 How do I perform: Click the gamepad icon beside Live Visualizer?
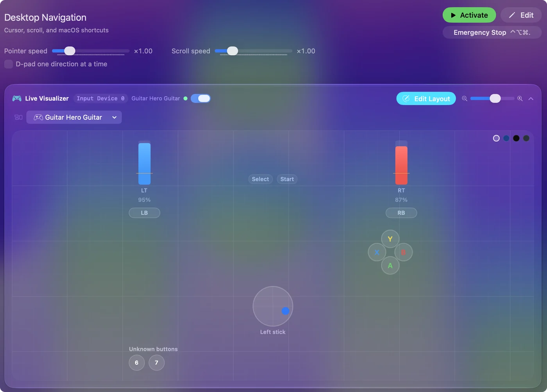tap(17, 98)
